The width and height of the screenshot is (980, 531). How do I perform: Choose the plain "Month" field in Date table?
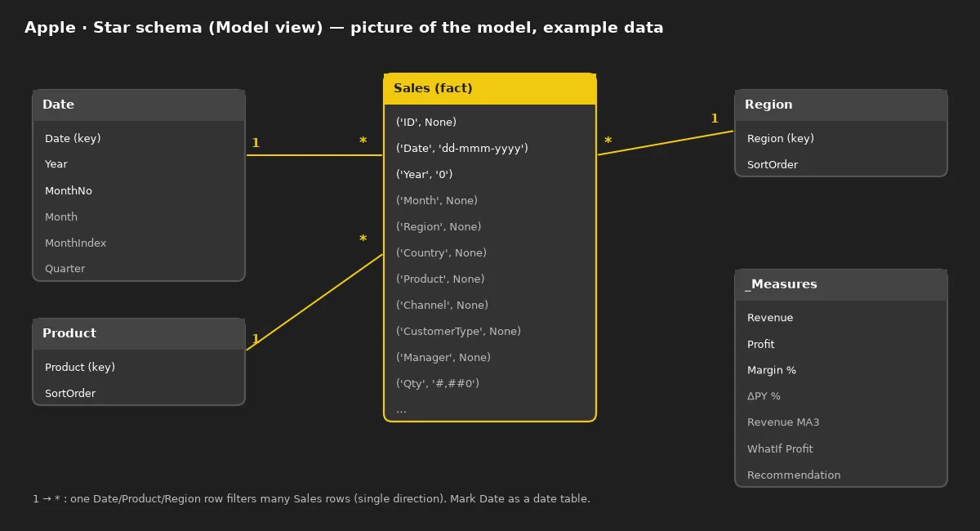(x=61, y=217)
